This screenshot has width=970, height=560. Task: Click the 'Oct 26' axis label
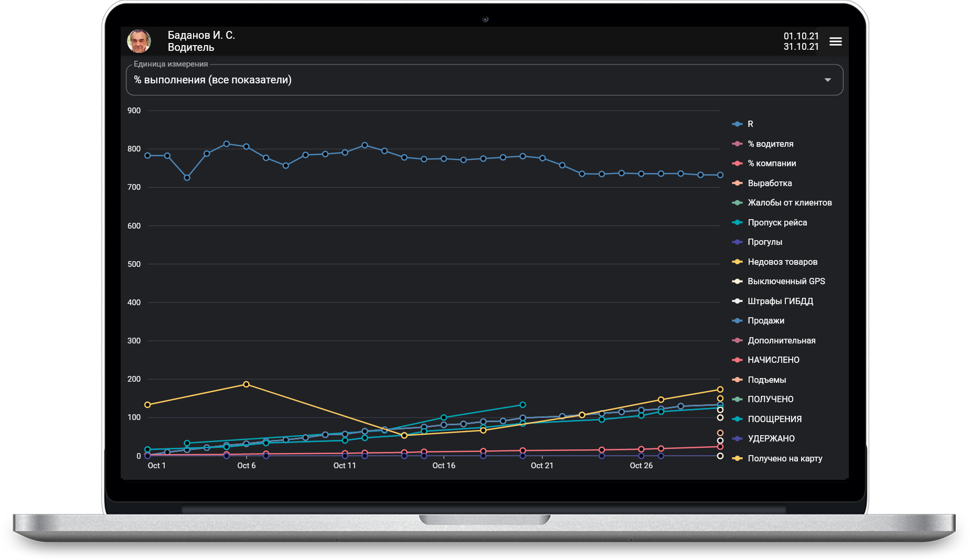click(x=641, y=466)
